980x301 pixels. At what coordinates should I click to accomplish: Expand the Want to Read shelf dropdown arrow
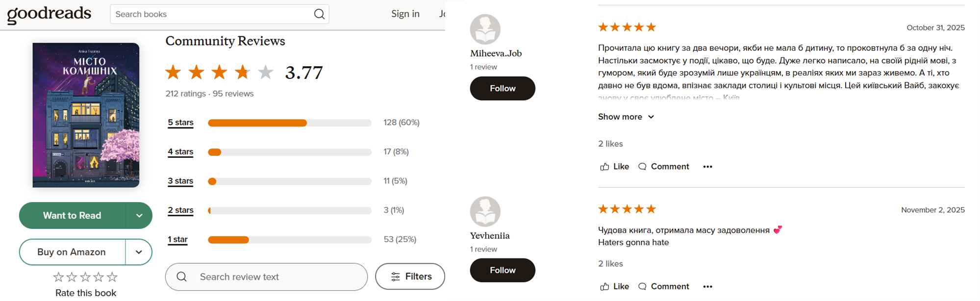(139, 216)
